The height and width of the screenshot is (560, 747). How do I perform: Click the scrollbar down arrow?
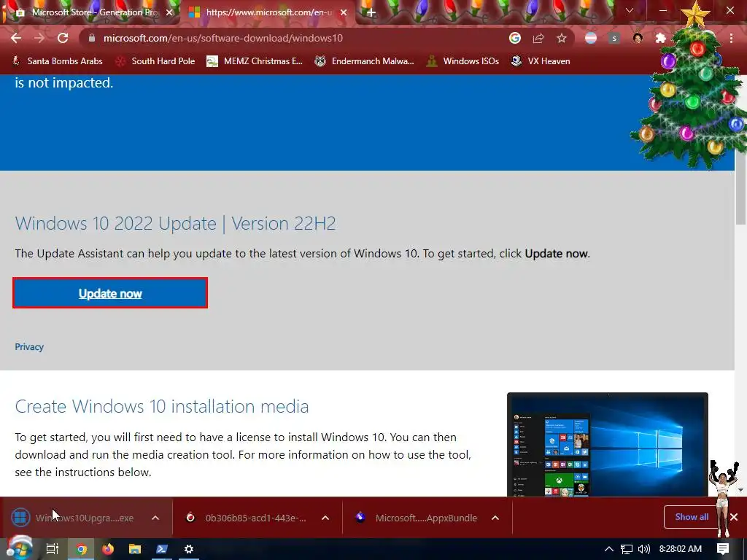(741, 489)
